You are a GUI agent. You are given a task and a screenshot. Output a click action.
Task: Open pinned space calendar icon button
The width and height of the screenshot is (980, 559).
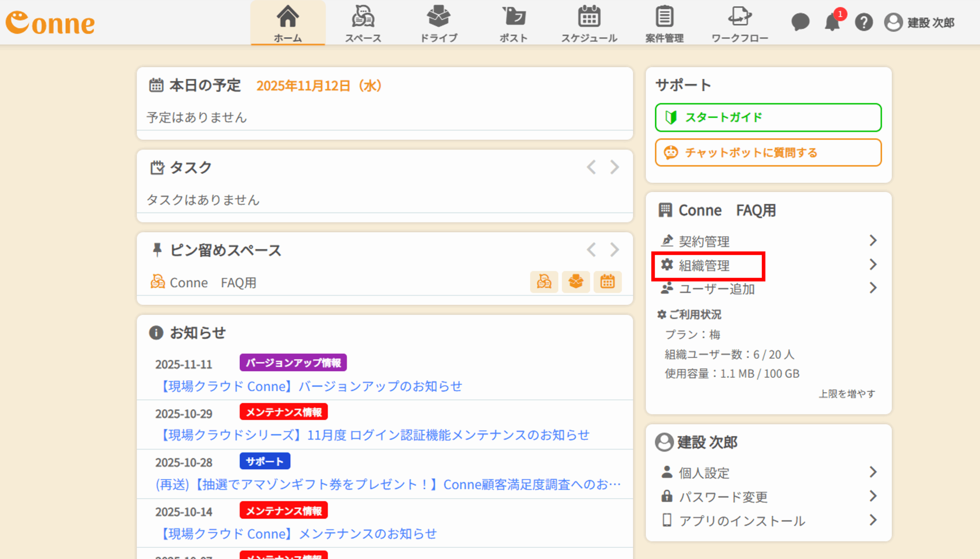(x=607, y=282)
